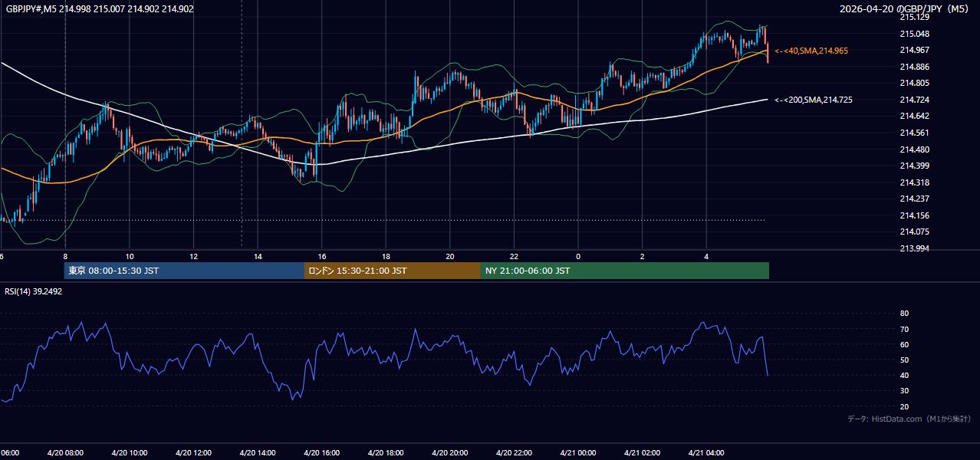Click price axis value 214.642
Screen dimensions: 980x460
(x=914, y=116)
